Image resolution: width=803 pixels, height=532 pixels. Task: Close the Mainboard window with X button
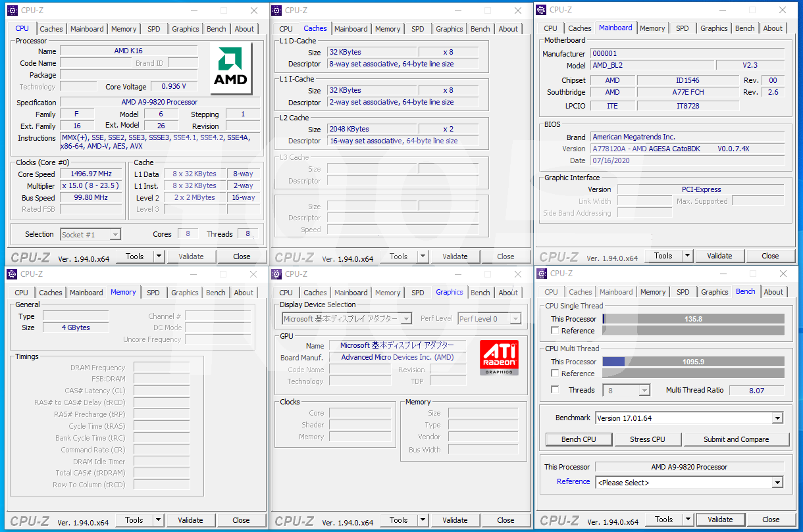point(783,10)
